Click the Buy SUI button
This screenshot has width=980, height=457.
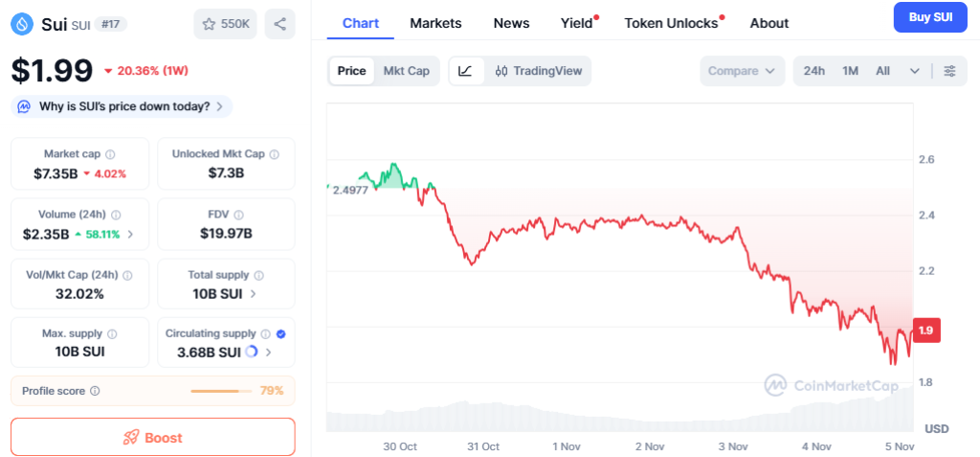pyautogui.click(x=930, y=17)
